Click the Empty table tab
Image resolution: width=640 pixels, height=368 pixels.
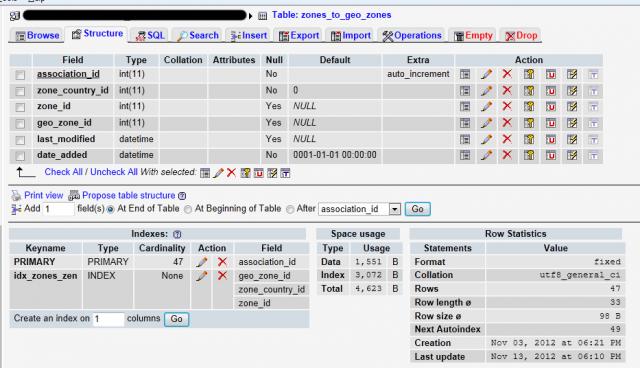[473, 35]
